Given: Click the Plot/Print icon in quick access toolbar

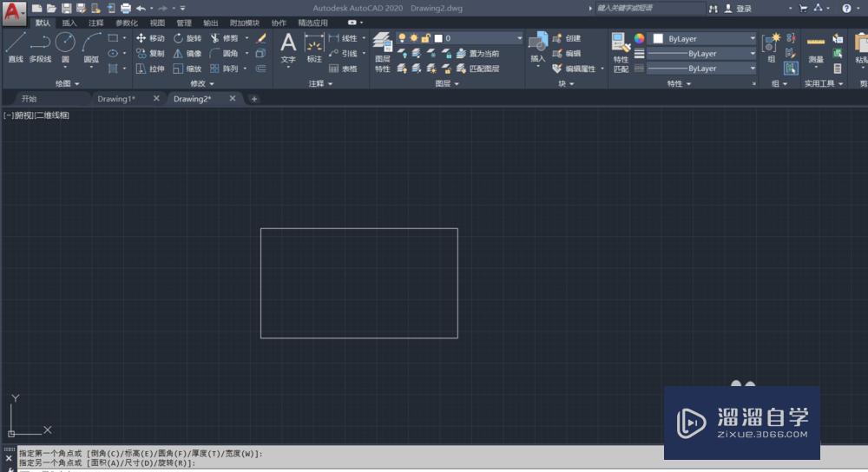Looking at the screenshot, I should click(x=126, y=9).
